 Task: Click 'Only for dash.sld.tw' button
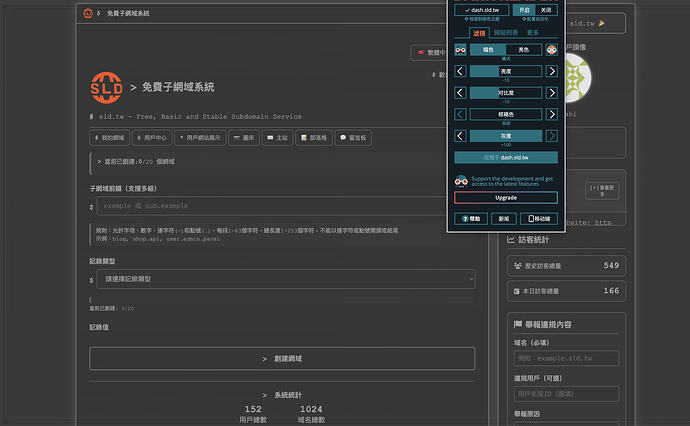(506, 157)
